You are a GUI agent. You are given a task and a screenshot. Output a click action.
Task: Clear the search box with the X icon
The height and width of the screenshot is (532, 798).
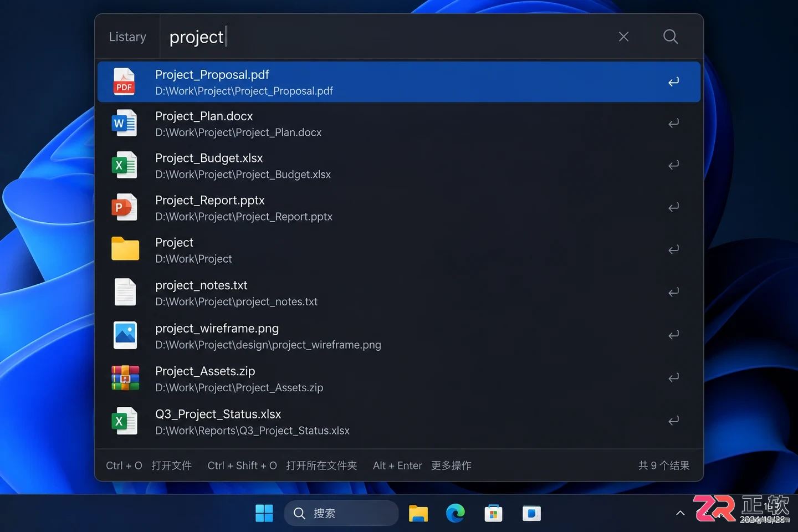[623, 37]
